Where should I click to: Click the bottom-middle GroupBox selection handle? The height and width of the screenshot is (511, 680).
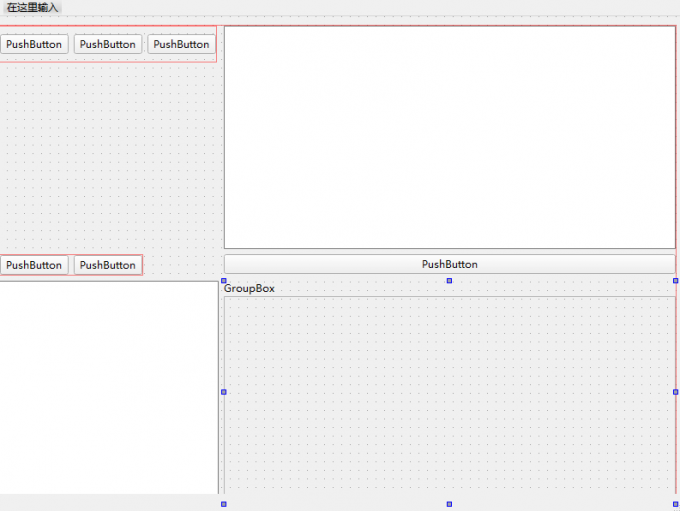pos(449,504)
